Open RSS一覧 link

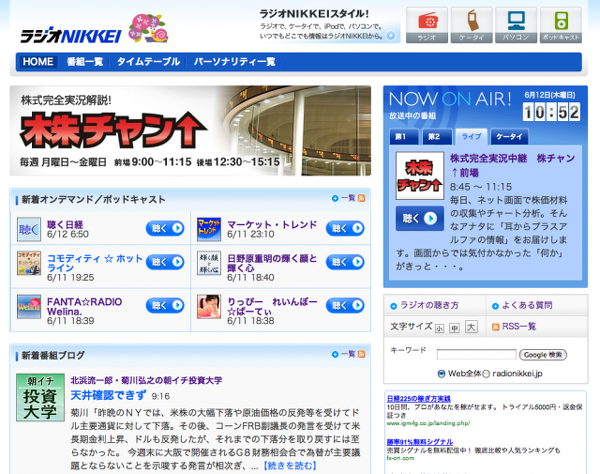pos(519,326)
